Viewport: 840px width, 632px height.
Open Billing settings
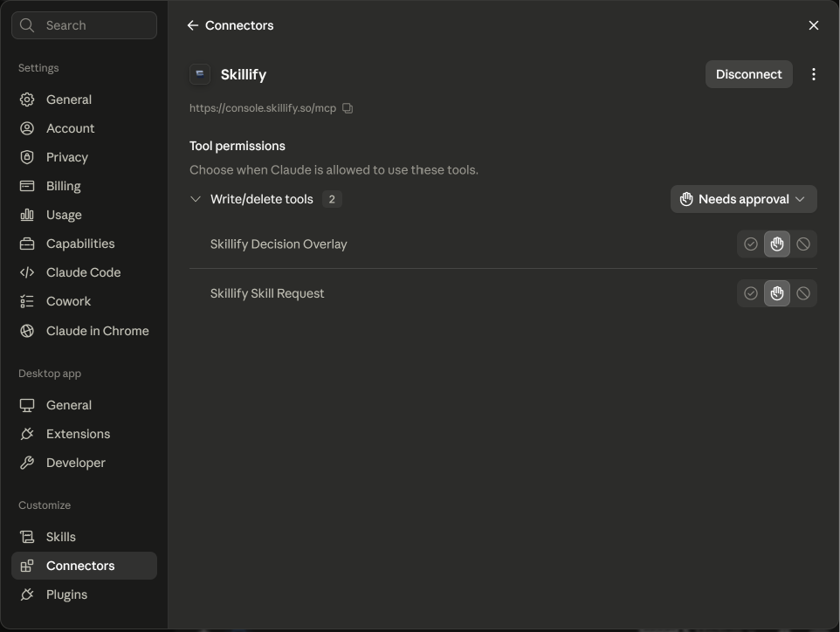pyautogui.click(x=84, y=186)
